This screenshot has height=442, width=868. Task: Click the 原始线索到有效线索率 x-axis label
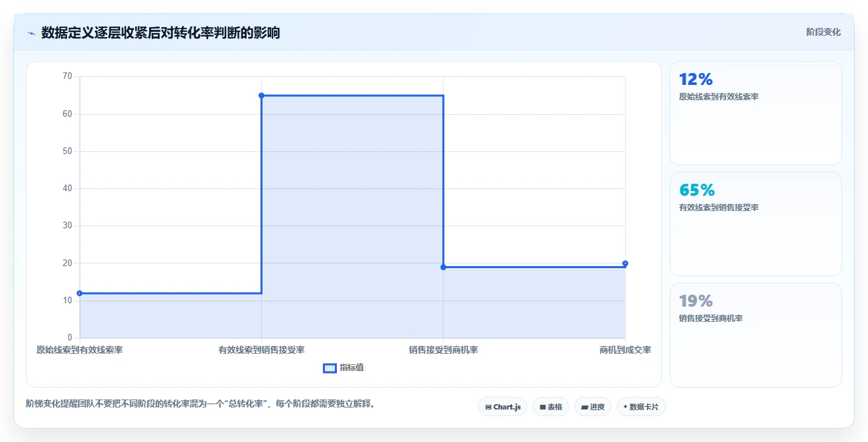(x=80, y=350)
